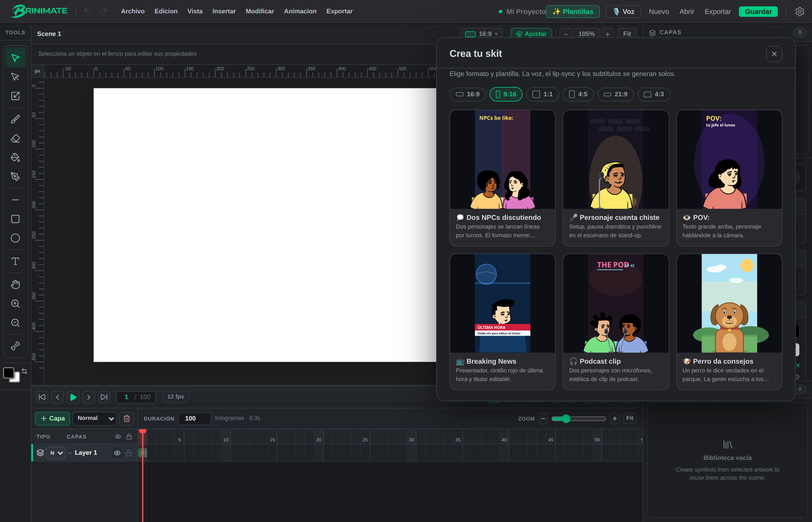The height and width of the screenshot is (522, 812).
Task: Open the Animacion menu
Action: [x=300, y=11]
